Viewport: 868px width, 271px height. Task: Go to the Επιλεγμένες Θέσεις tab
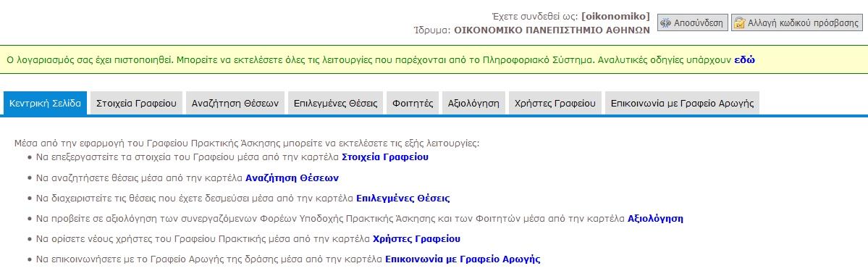pyautogui.click(x=335, y=103)
